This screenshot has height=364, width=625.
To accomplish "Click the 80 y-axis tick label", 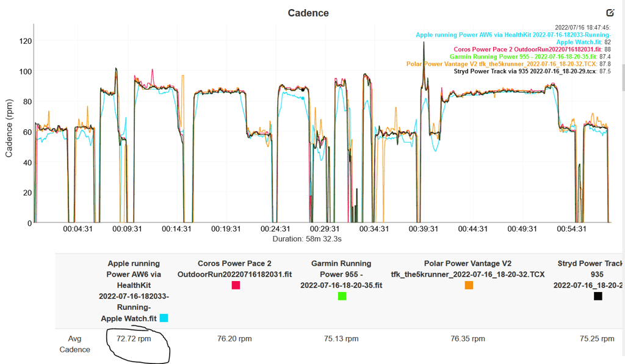I will tap(27, 102).
